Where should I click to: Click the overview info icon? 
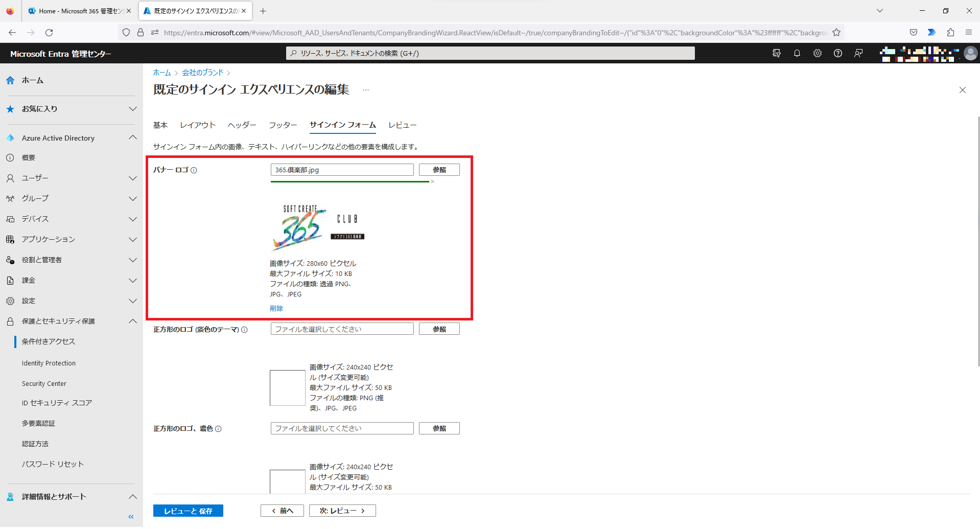pyautogui.click(x=10, y=157)
